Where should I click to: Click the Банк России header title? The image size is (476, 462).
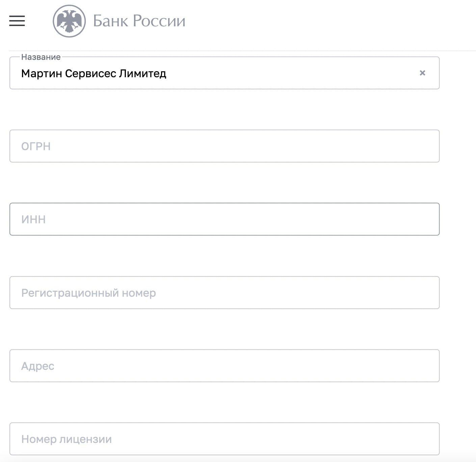pyautogui.click(x=139, y=21)
